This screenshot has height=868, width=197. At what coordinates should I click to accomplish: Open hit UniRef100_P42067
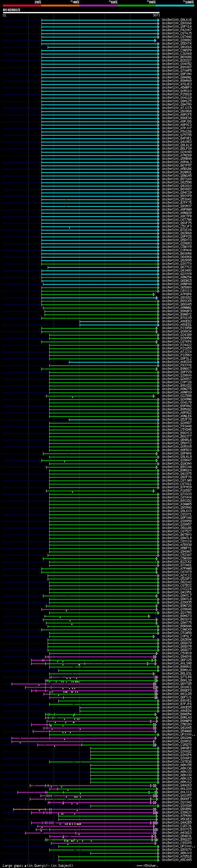[176, 30]
